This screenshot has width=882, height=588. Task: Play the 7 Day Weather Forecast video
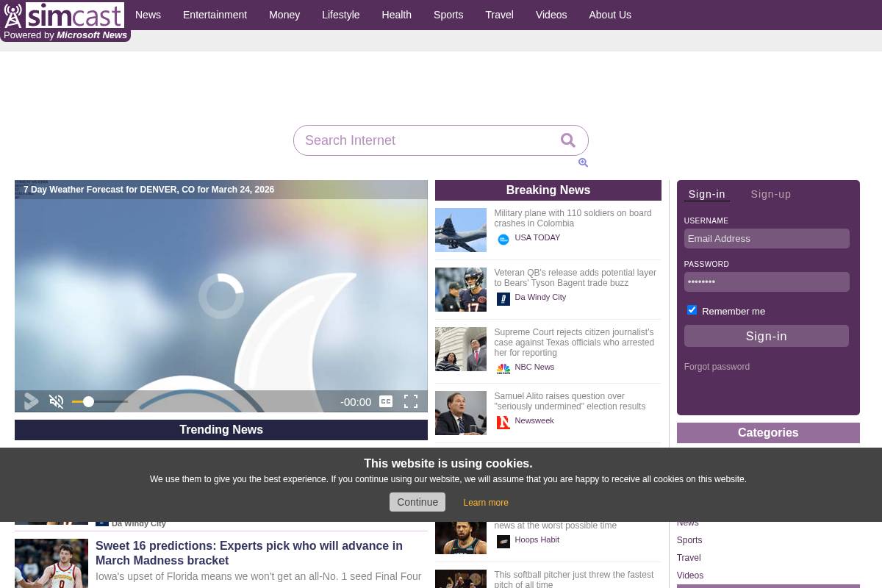[31, 401]
